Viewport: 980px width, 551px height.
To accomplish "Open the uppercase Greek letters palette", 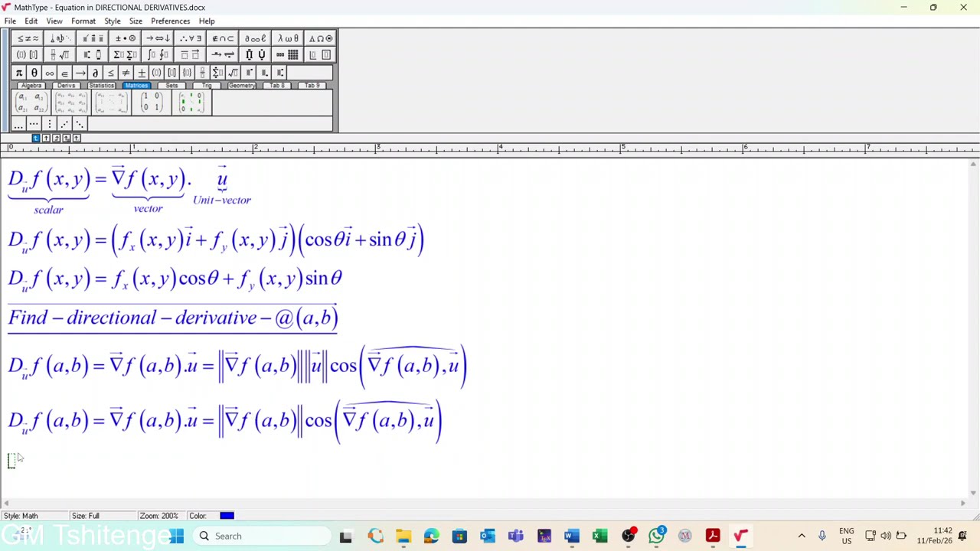I will point(320,38).
